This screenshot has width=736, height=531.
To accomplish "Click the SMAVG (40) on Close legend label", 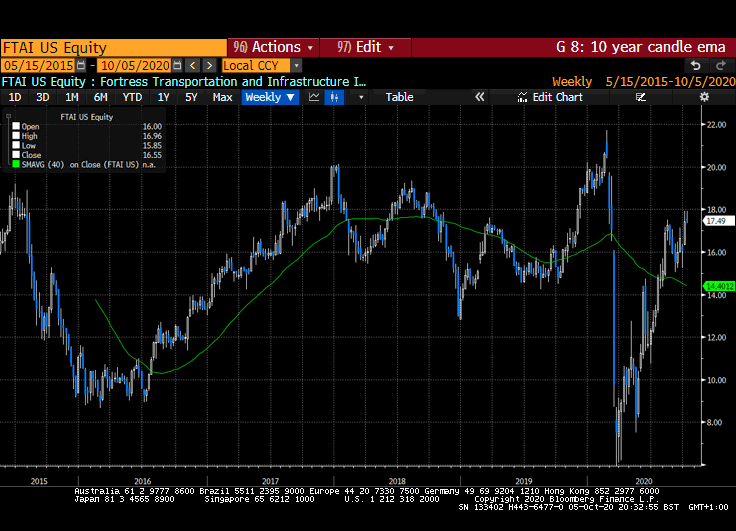I will [x=80, y=165].
